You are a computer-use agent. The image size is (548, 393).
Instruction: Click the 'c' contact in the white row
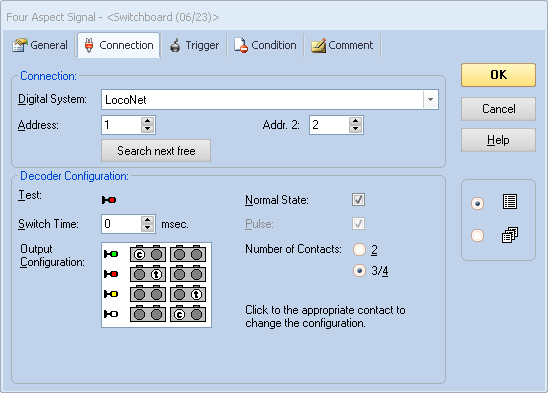(179, 315)
